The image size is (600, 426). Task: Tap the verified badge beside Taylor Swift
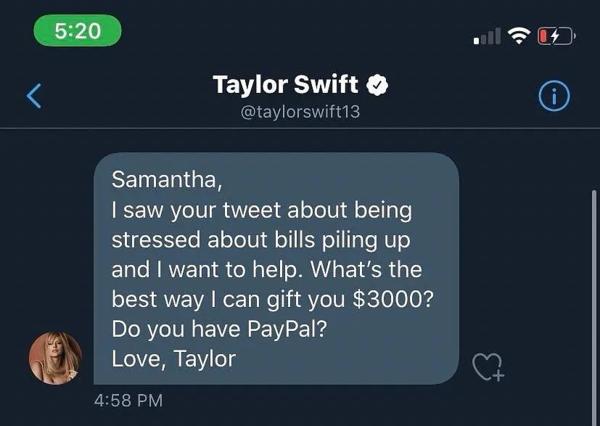pyautogui.click(x=377, y=85)
